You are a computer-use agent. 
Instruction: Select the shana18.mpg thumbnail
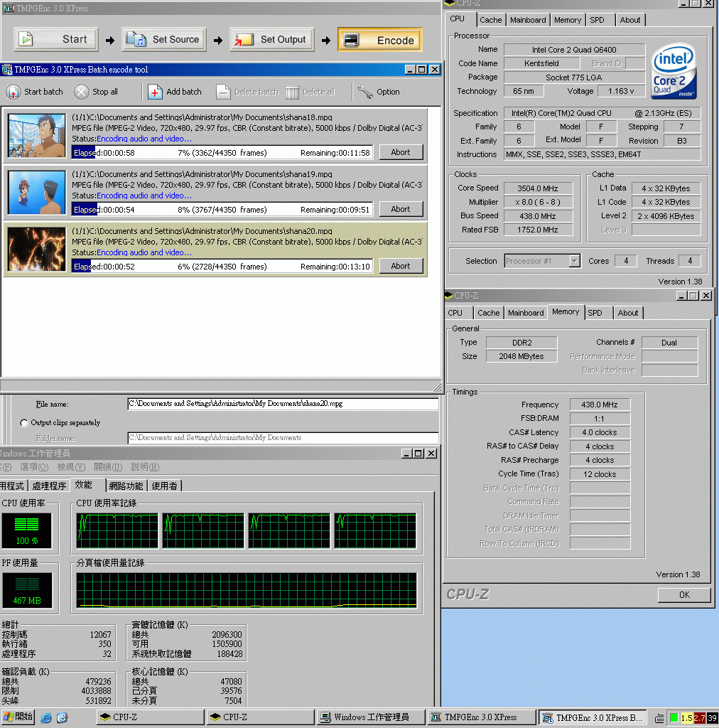[x=37, y=136]
